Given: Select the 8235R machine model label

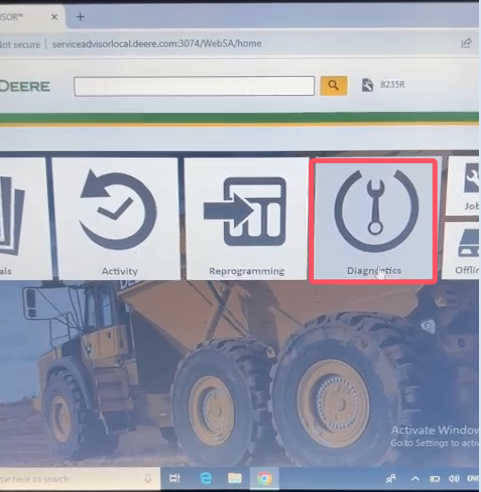Looking at the screenshot, I should point(392,85).
